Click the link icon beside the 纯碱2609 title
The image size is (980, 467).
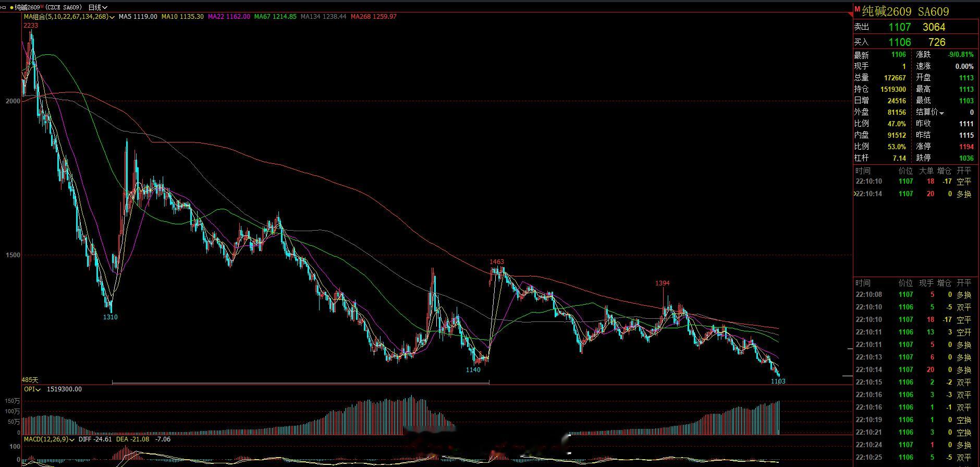tap(4, 7)
